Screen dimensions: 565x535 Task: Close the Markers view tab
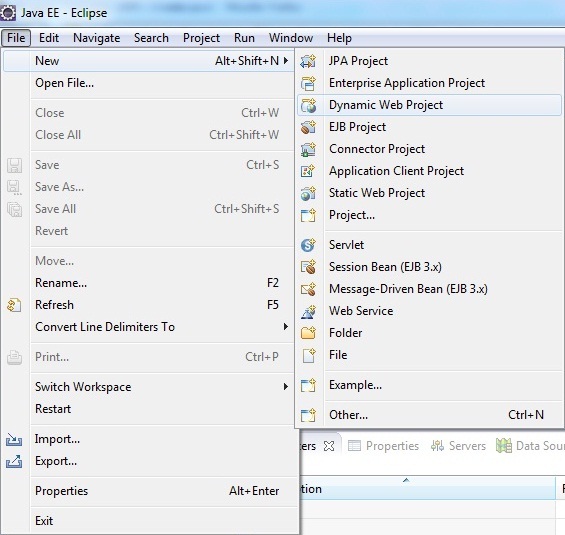click(329, 446)
